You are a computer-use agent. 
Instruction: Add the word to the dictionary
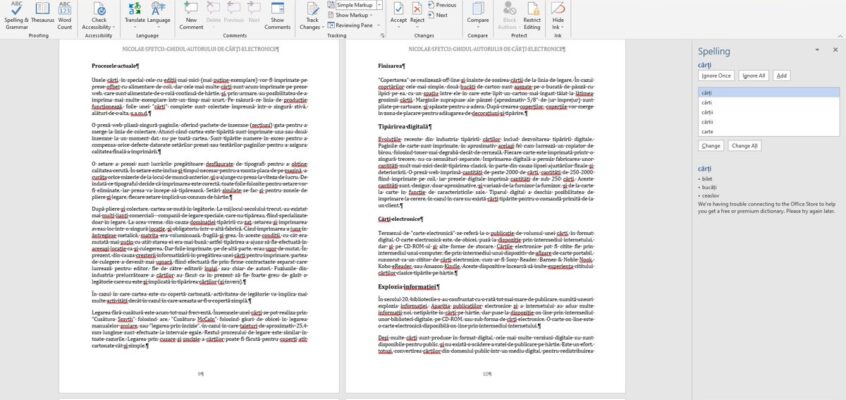pyautogui.click(x=781, y=76)
